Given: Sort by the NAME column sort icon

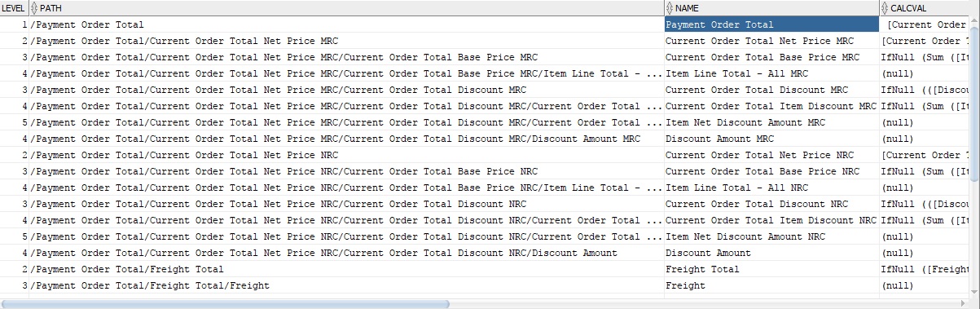Looking at the screenshot, I should 670,7.
